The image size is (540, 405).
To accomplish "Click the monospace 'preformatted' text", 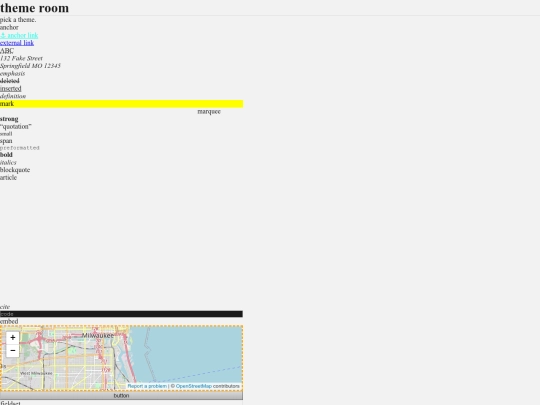I will [20, 148].
